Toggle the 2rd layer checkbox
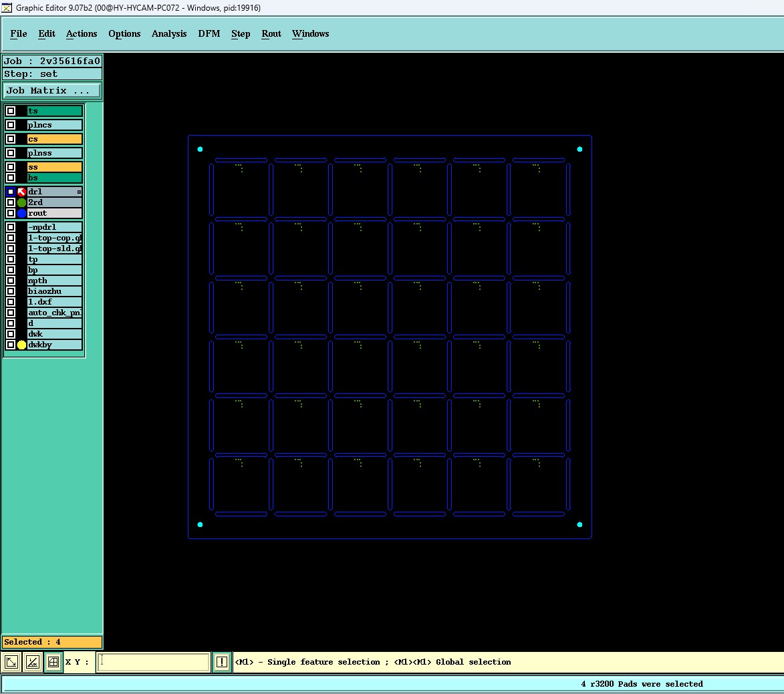Viewport: 784px width, 694px height. pos(11,202)
